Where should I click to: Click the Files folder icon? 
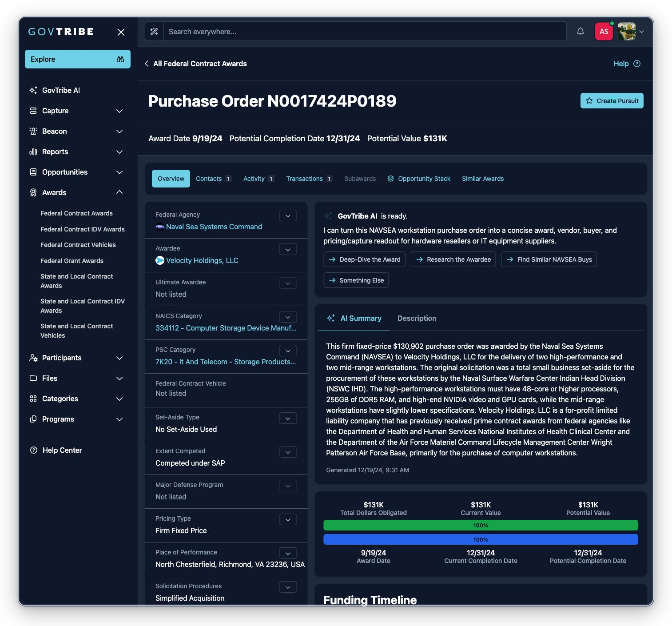(33, 378)
